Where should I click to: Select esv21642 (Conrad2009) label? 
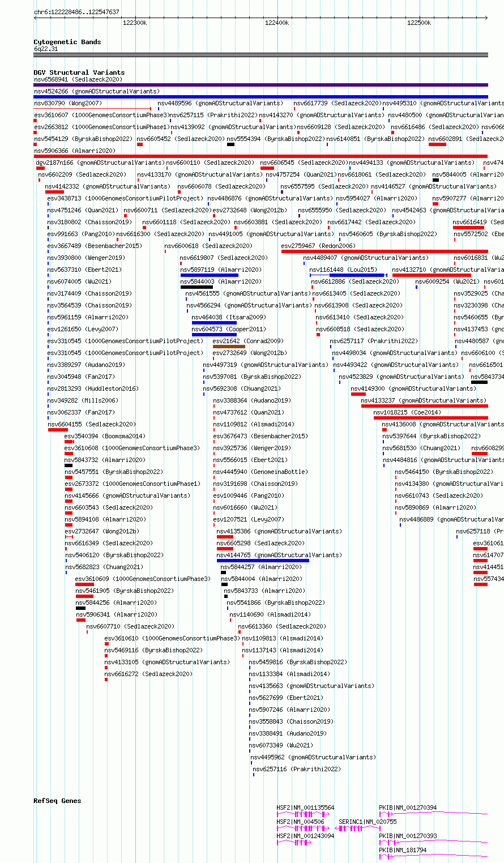pos(248,341)
